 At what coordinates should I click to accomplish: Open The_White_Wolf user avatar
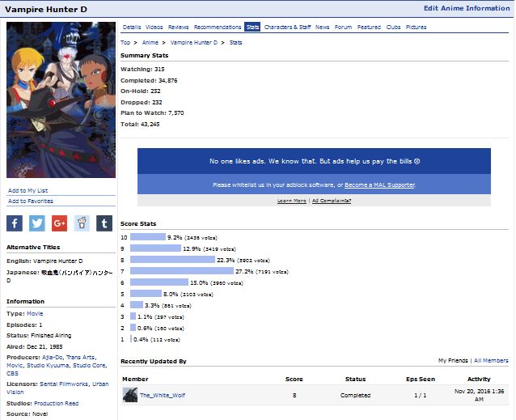coord(129,395)
